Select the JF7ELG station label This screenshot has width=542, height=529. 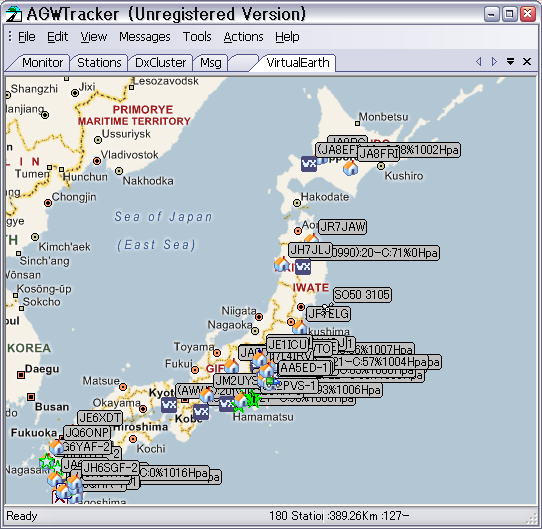pos(328,314)
